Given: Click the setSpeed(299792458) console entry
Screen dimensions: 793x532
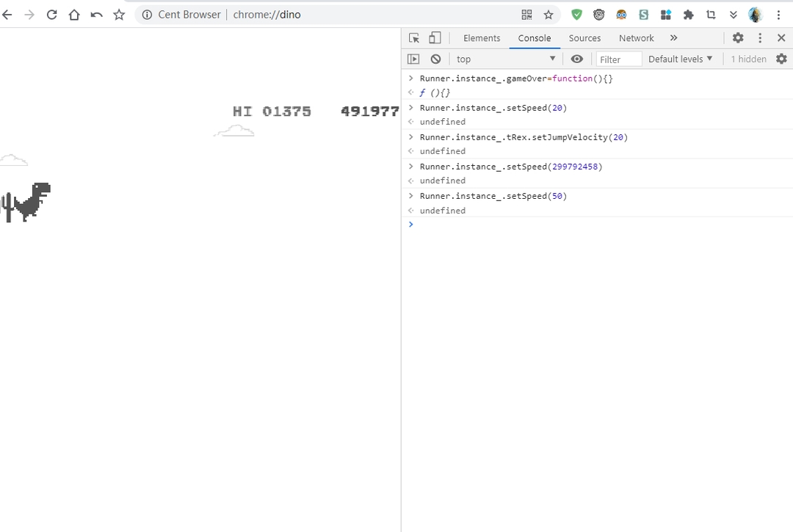Looking at the screenshot, I should 510,167.
